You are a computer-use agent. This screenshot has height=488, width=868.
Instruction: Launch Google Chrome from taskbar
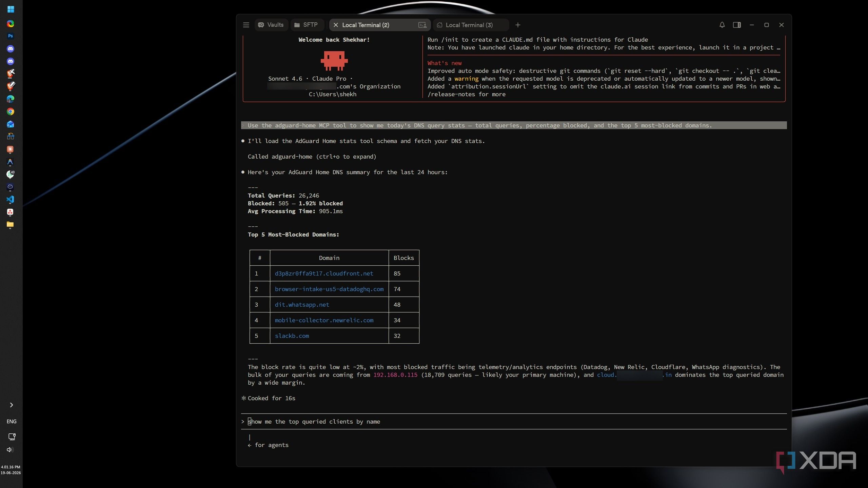pyautogui.click(x=11, y=111)
